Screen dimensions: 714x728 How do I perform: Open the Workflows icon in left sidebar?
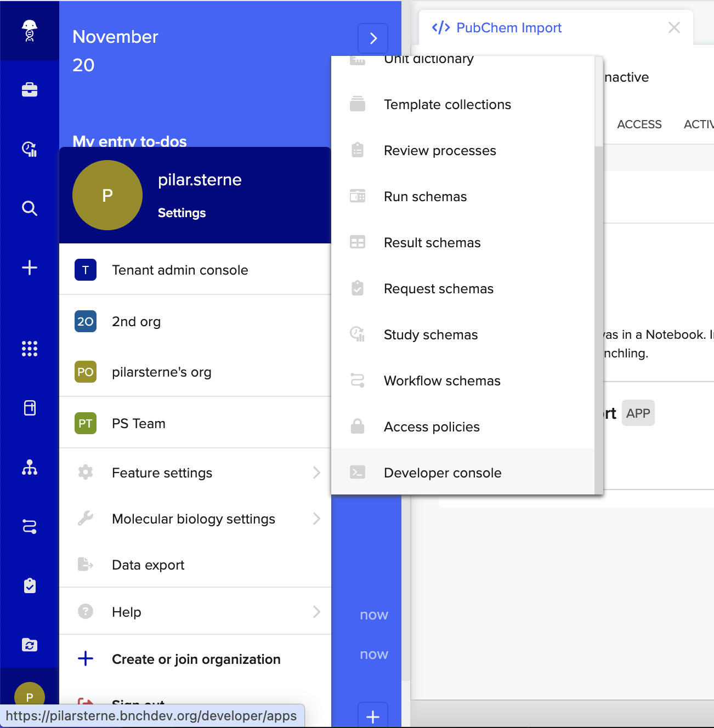[x=30, y=527]
